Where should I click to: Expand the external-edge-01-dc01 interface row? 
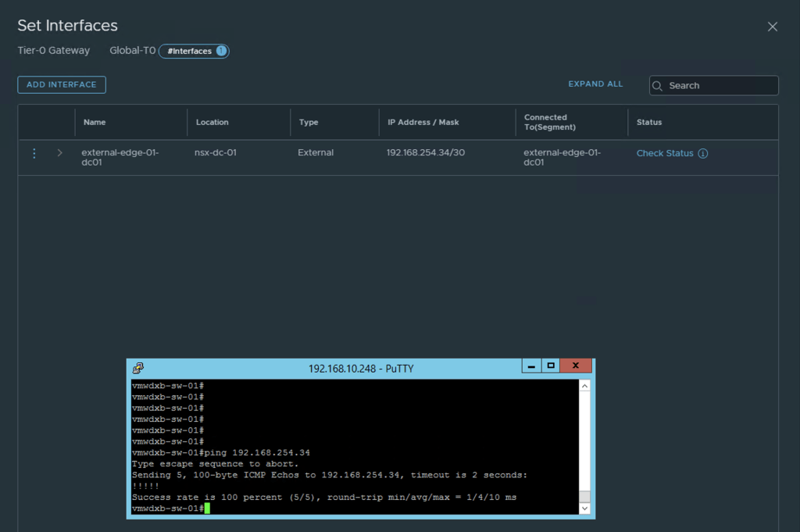[59, 153]
